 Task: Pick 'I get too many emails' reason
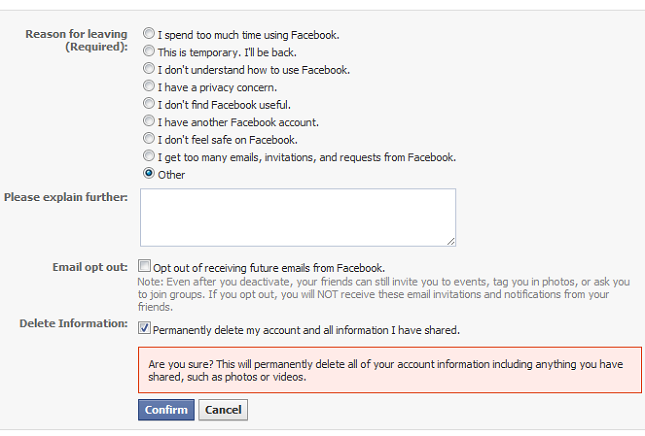tap(149, 157)
